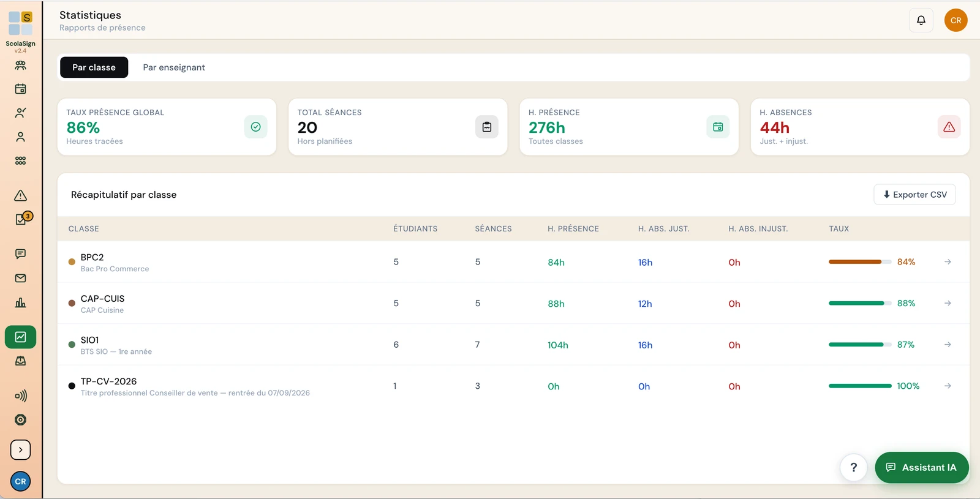Open BPC2 class details arrow
The height and width of the screenshot is (499, 980).
coord(948,262)
